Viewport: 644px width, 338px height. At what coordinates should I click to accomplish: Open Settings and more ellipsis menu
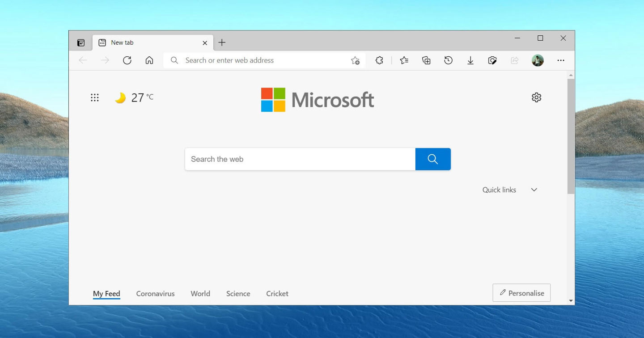click(561, 60)
